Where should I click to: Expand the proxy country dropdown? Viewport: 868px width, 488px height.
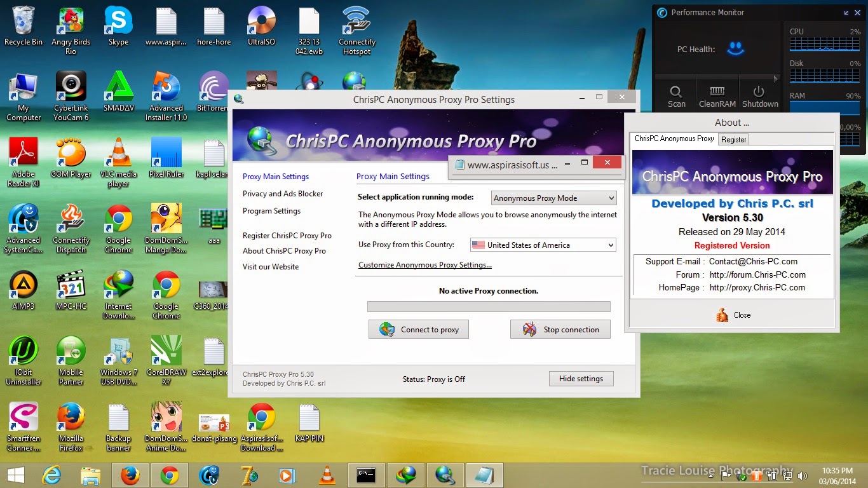tap(543, 245)
